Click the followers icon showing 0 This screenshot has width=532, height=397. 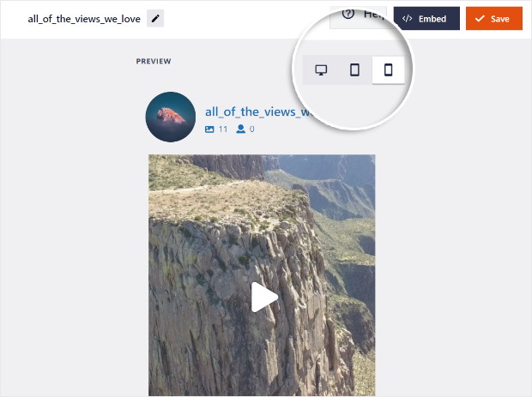click(241, 129)
